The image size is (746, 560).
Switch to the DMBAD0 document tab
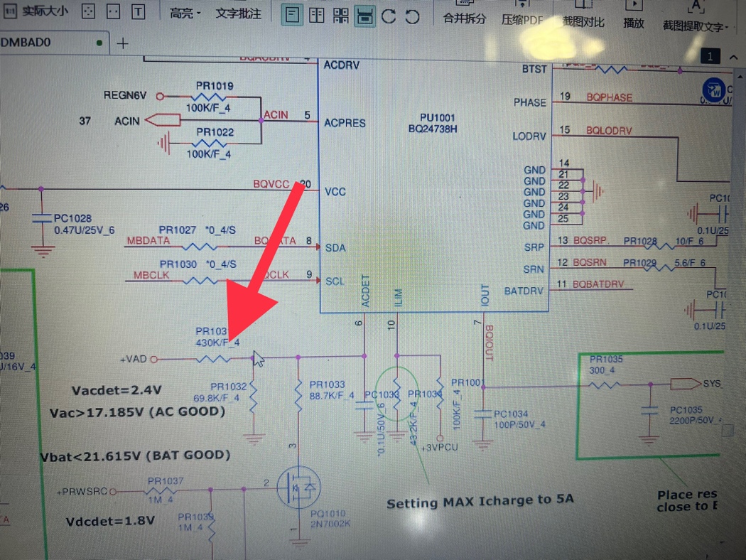pyautogui.click(x=27, y=43)
